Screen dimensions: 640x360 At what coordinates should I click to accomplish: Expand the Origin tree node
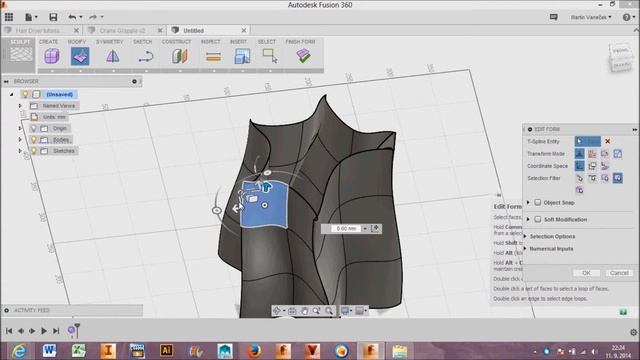point(20,128)
